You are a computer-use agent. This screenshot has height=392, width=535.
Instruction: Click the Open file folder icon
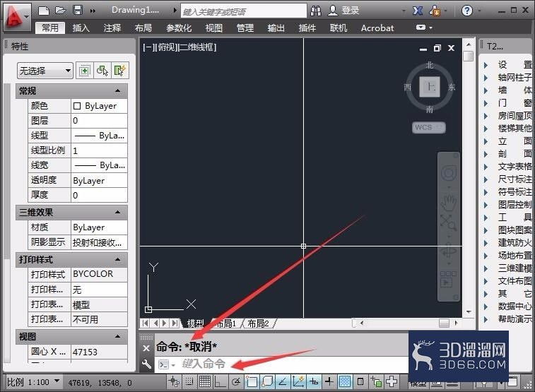click(x=60, y=11)
